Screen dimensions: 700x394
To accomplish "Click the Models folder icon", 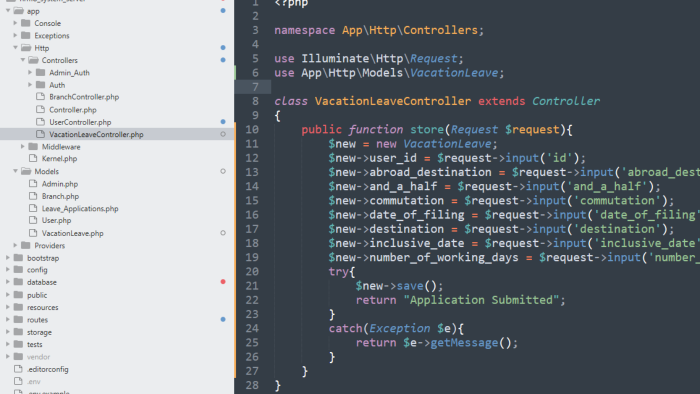I will click(26, 171).
